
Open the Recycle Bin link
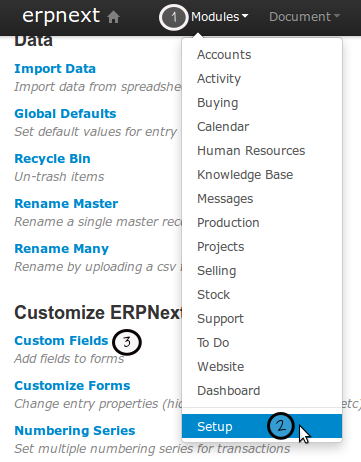point(52,159)
